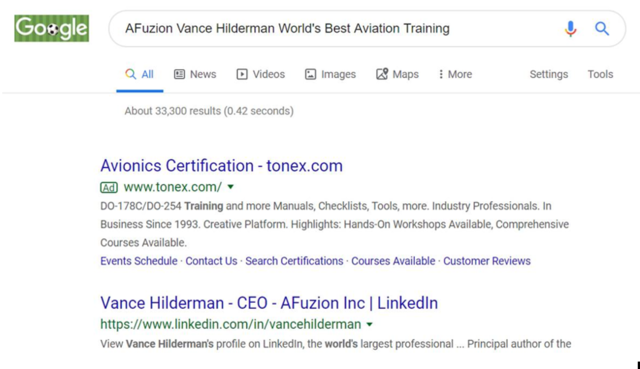
Task: Click the All tab magnifier icon
Action: pos(130,74)
